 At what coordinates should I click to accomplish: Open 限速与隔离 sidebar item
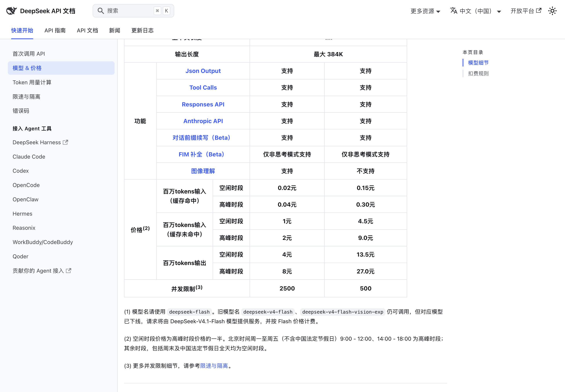pyautogui.click(x=61, y=96)
